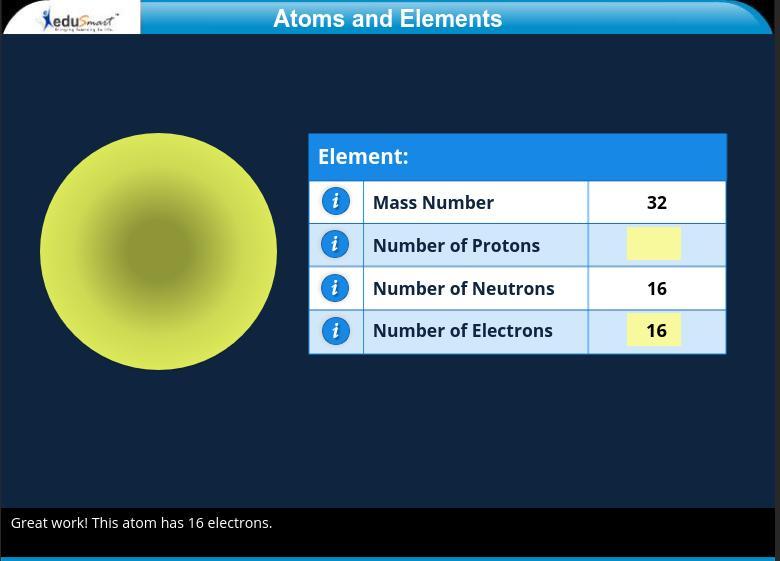Click the jumping figure in eduSmart logo
Image resolution: width=780 pixels, height=561 pixels.
point(47,17)
